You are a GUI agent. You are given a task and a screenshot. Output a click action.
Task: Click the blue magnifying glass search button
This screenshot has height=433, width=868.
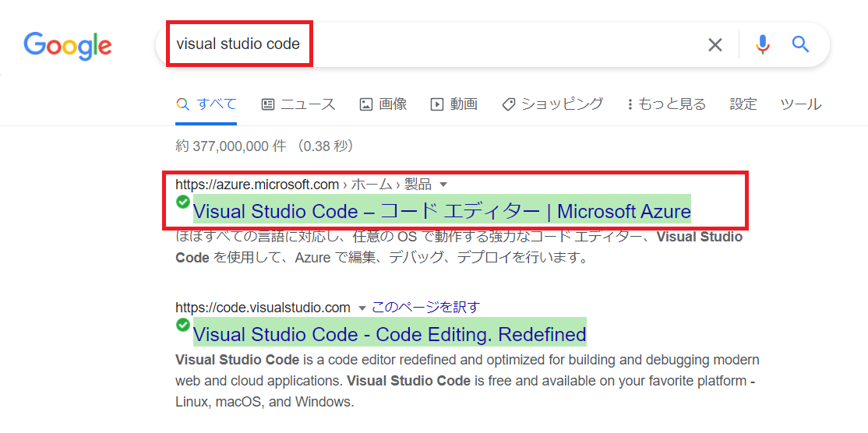click(x=800, y=44)
